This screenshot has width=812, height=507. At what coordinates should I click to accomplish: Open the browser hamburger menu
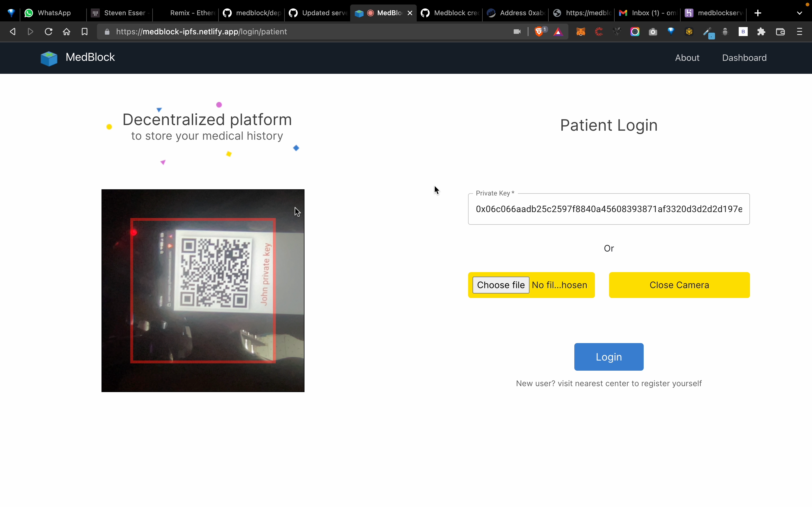800,32
